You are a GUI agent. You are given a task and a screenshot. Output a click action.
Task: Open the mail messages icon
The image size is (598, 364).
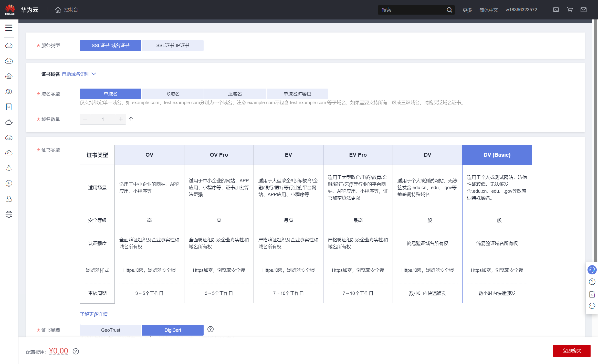click(583, 10)
